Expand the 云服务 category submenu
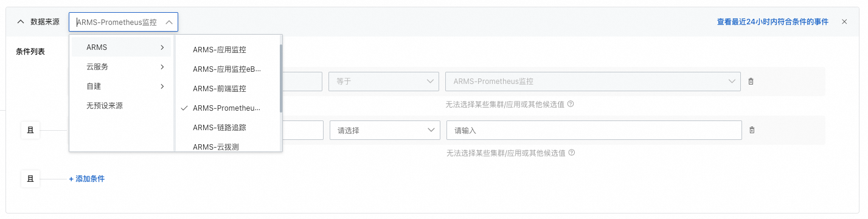 (x=120, y=67)
